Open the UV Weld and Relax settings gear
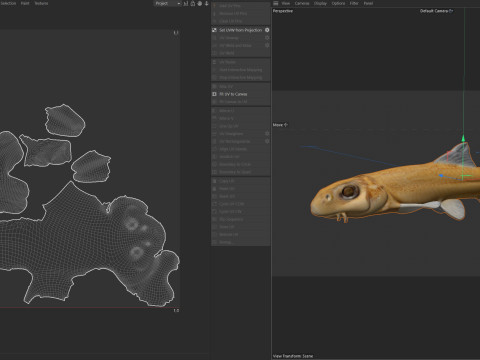 pyautogui.click(x=267, y=45)
